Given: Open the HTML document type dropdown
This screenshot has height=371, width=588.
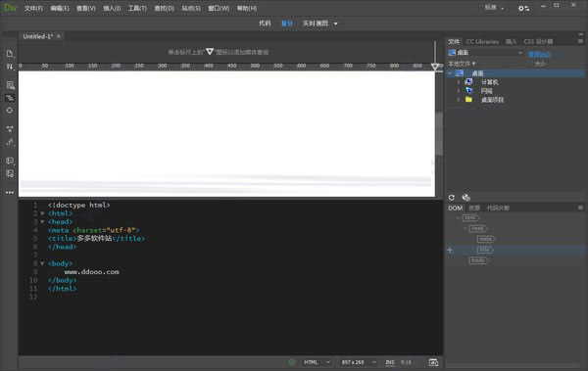Looking at the screenshot, I should [317, 362].
